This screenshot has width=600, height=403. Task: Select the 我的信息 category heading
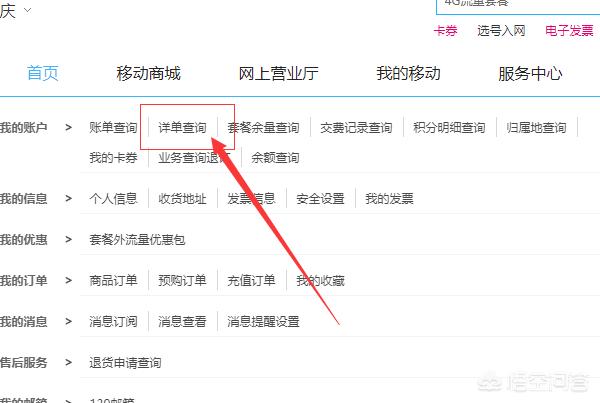pyautogui.click(x=23, y=198)
